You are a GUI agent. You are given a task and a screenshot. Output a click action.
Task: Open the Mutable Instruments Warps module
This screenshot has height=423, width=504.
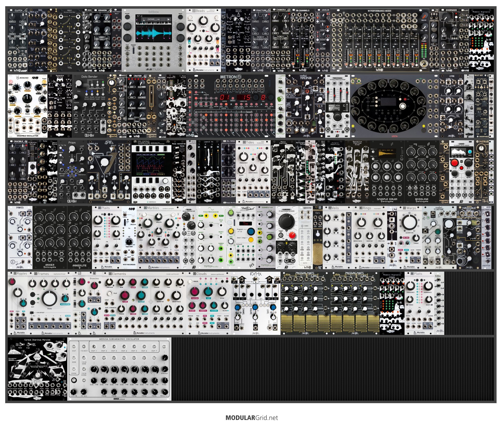pos(409,237)
